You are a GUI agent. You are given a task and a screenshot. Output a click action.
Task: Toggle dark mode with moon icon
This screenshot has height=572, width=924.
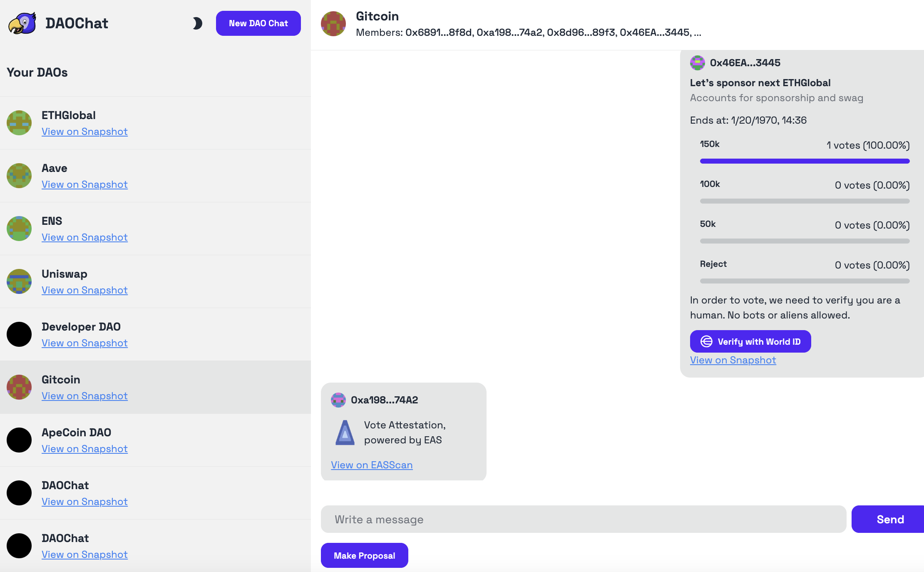[x=197, y=23]
